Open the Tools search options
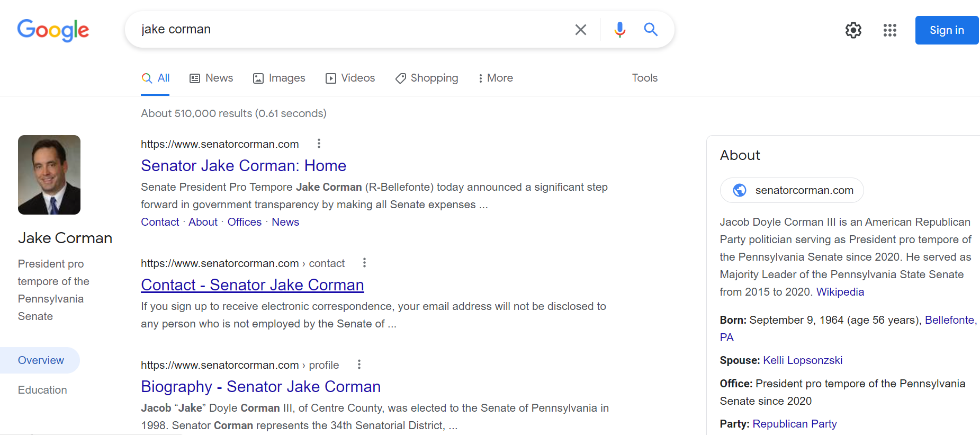The height and width of the screenshot is (435, 980). (644, 78)
